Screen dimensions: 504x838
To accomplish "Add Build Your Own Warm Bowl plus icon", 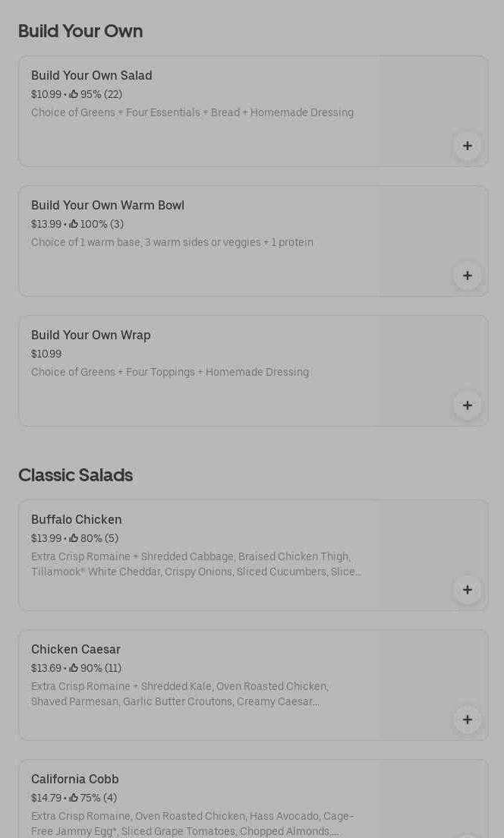I will 467,276.
